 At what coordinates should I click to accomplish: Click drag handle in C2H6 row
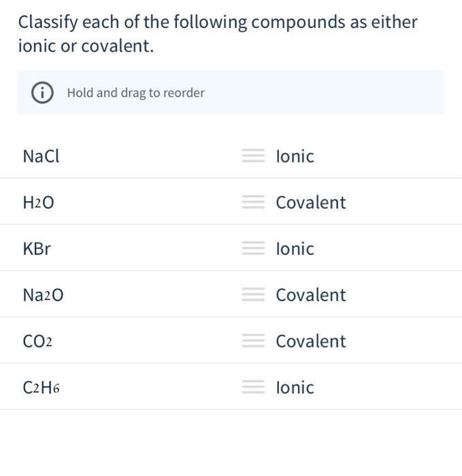(253, 387)
